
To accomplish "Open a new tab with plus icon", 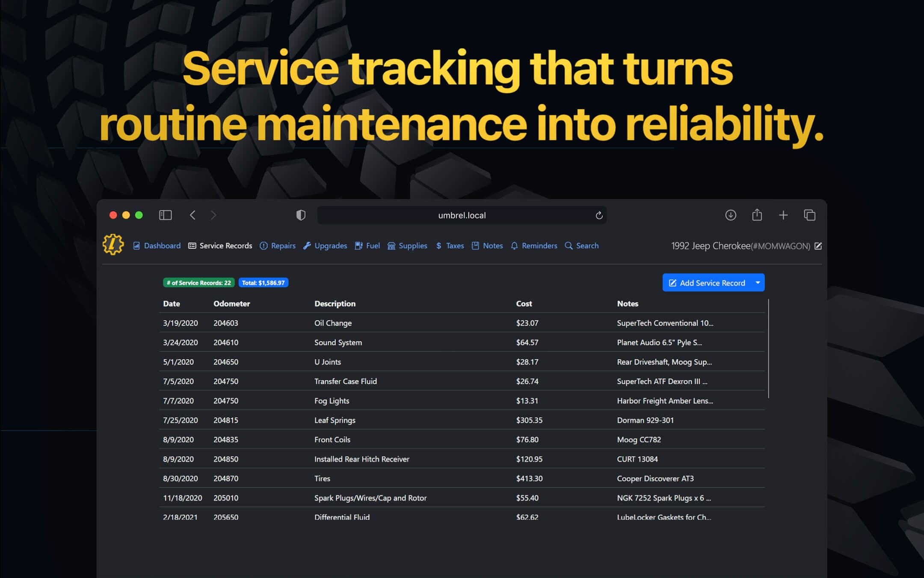I will pyautogui.click(x=783, y=215).
